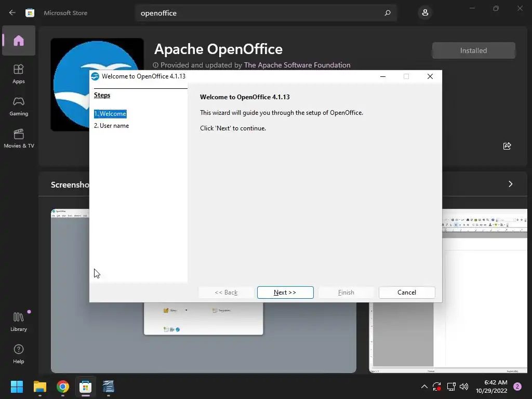Image resolution: width=532 pixels, height=399 pixels.
Task: Close the OpenOffice wizard window
Action: (x=430, y=76)
